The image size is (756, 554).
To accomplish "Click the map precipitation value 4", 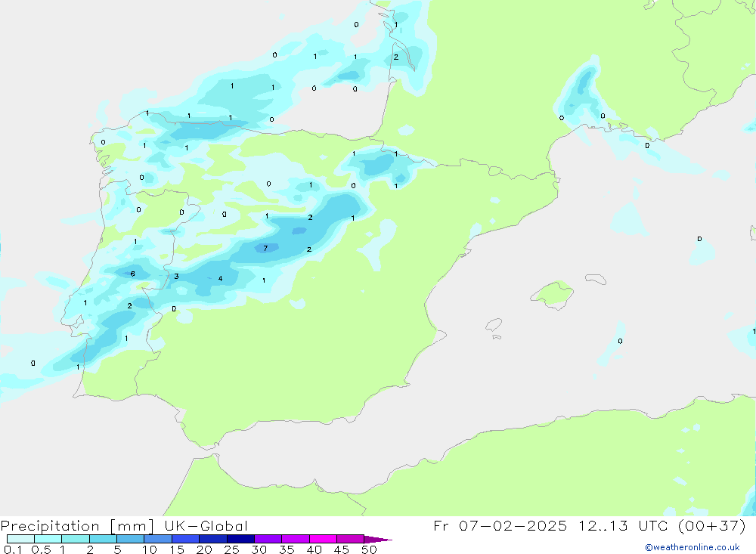I will pyautogui.click(x=220, y=279).
